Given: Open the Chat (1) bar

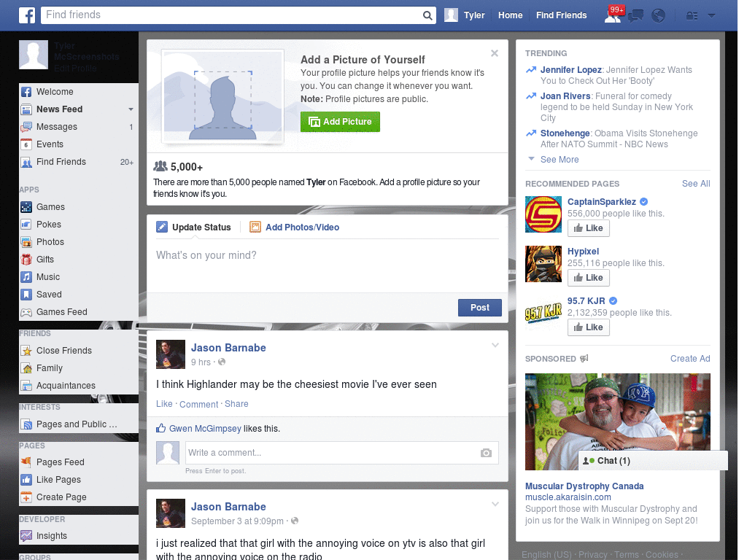Looking at the screenshot, I should 653,461.
